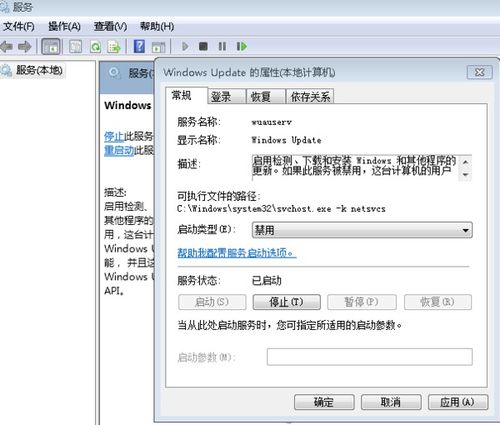Toggle the show/hide console tree icon

(x=51, y=47)
